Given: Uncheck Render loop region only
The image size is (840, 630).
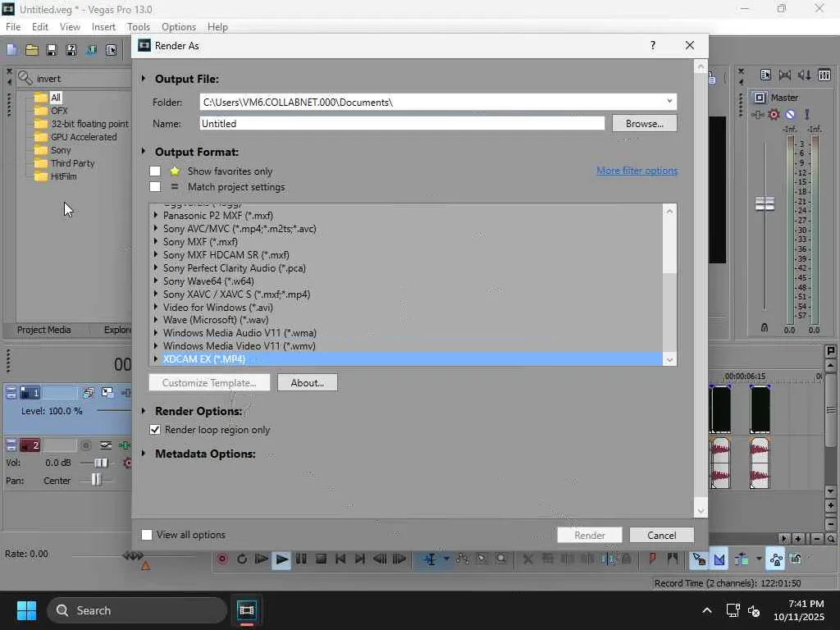Looking at the screenshot, I should (x=155, y=430).
